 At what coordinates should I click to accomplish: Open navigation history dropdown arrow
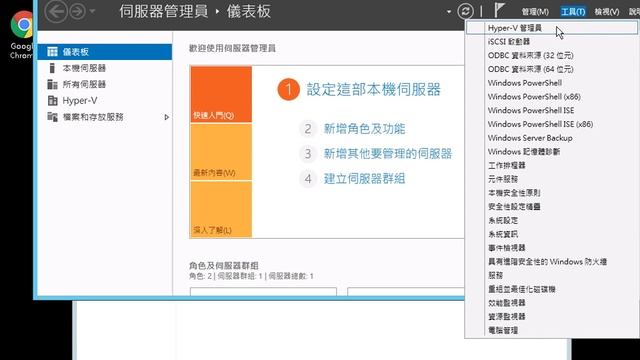93,11
